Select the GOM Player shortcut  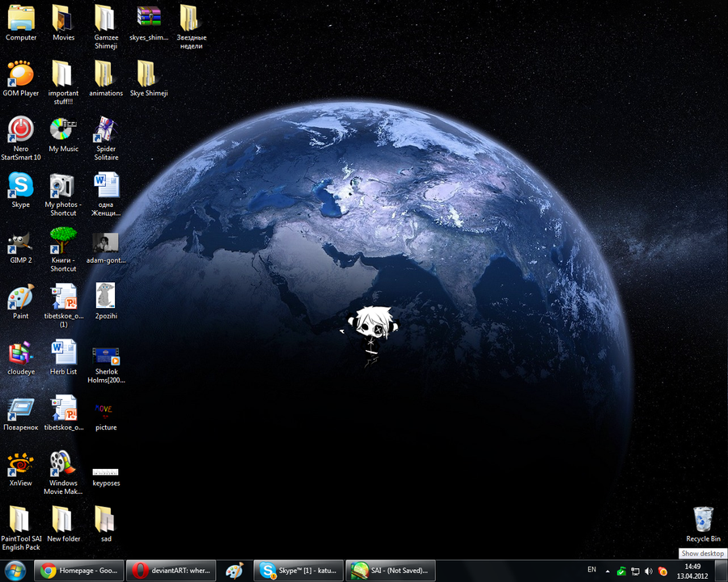21,79
